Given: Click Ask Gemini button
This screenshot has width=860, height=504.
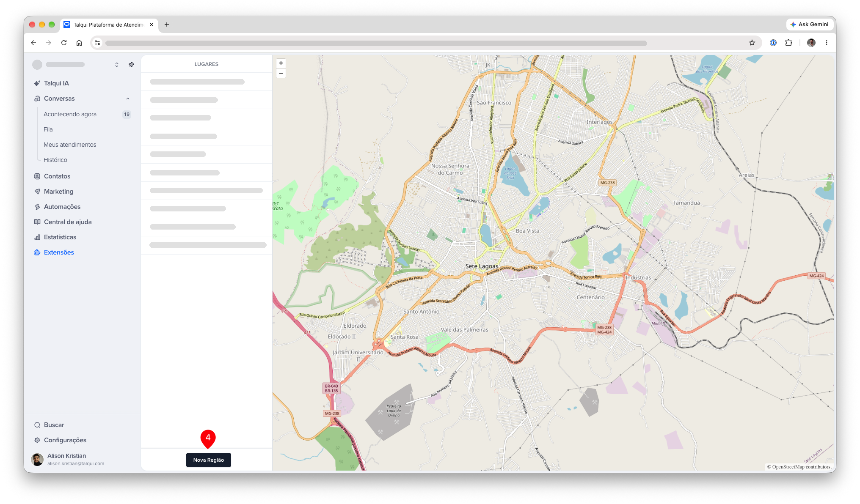Looking at the screenshot, I should click(810, 25).
